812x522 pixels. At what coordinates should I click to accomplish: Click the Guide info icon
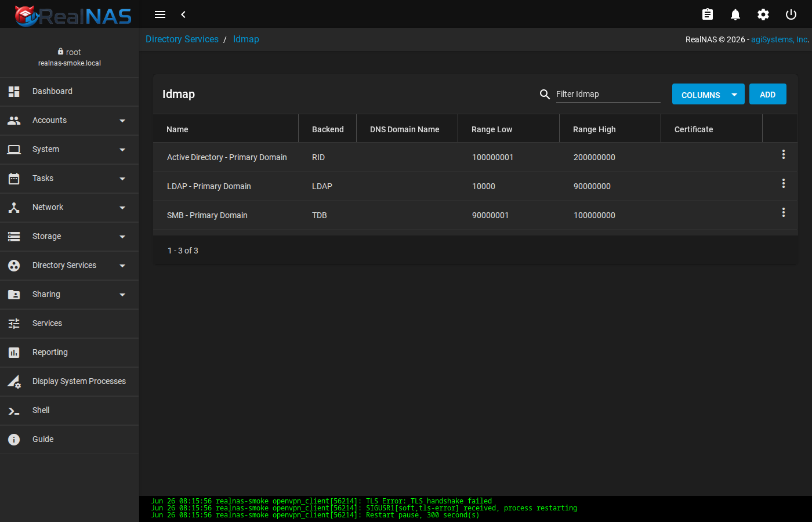point(14,439)
